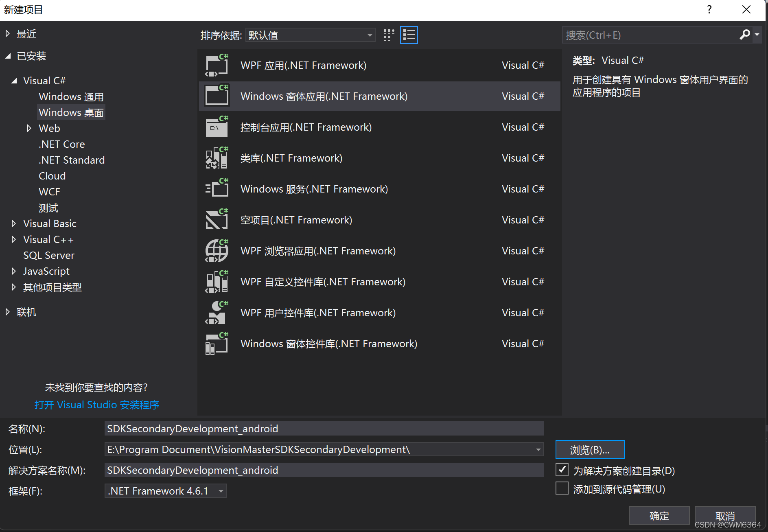
Task: Select Windows 通用 category
Action: (x=71, y=97)
